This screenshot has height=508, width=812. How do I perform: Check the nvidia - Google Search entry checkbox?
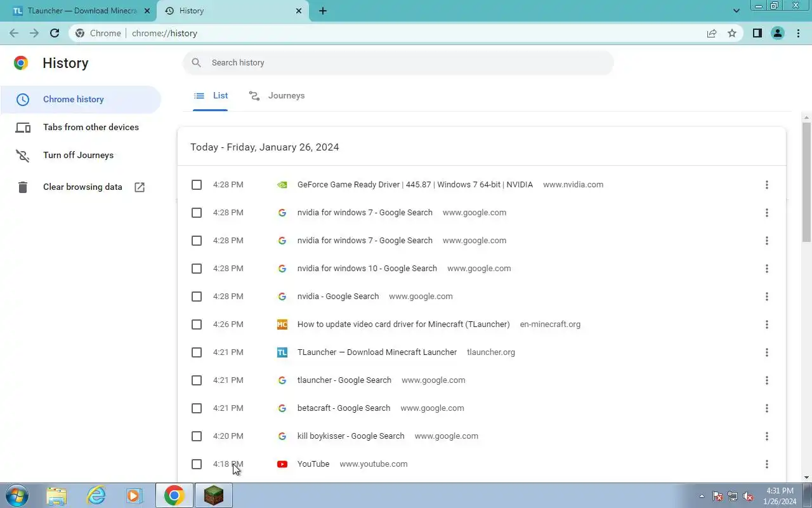click(197, 297)
